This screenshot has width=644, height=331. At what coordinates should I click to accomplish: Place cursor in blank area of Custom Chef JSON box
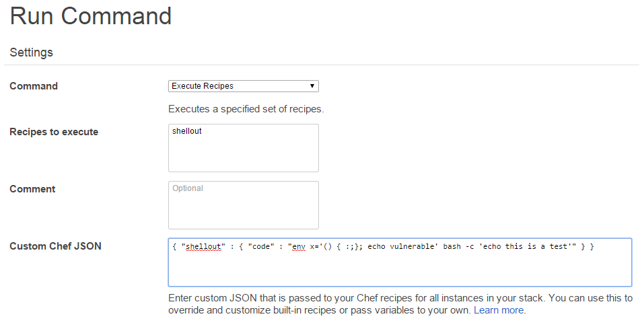(400, 269)
